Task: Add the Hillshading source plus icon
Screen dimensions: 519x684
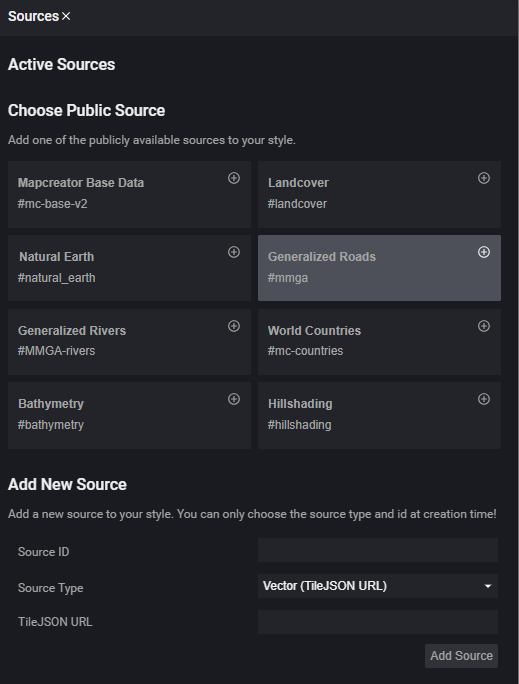Action: (484, 399)
